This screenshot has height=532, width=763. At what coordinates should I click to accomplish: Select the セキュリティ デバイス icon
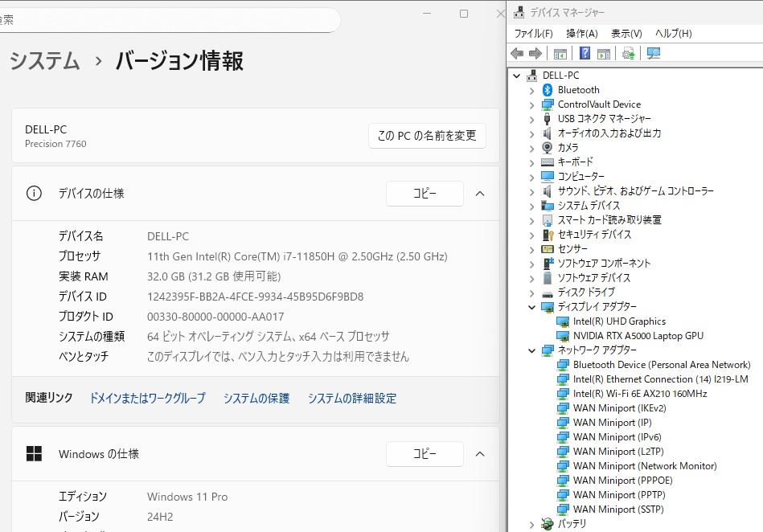click(548, 235)
